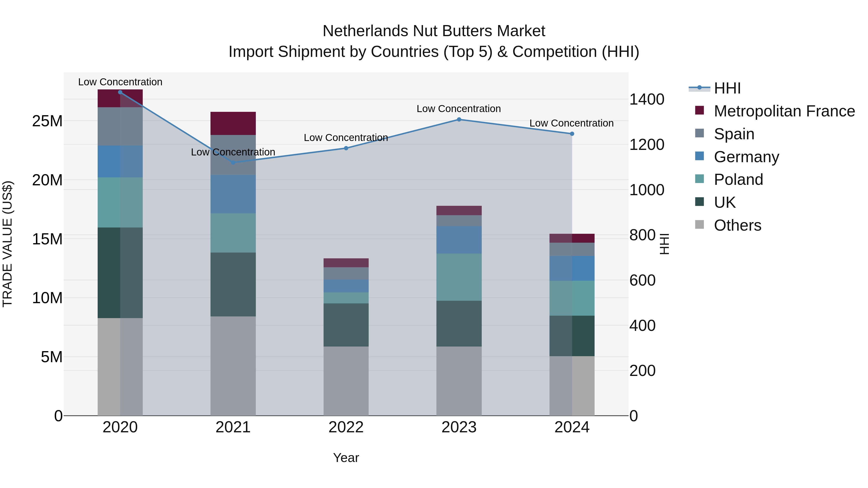Screen dimensions: 868x488
Task: Click the Others gray color swatch
Action: click(x=699, y=224)
